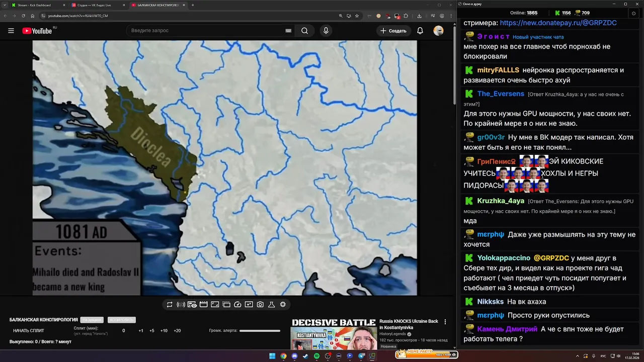Open more options for recommended video
Viewport: 644px width, 362px height.
pyautogui.click(x=445, y=322)
